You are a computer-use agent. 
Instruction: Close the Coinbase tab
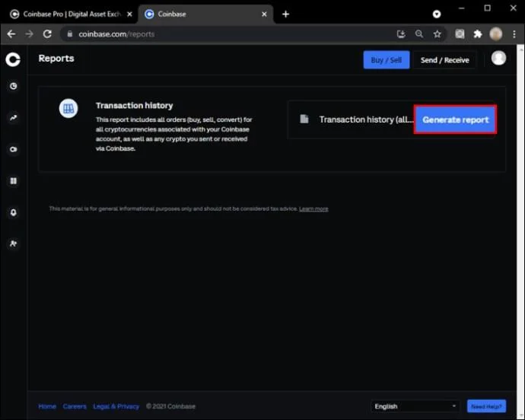[264, 14]
